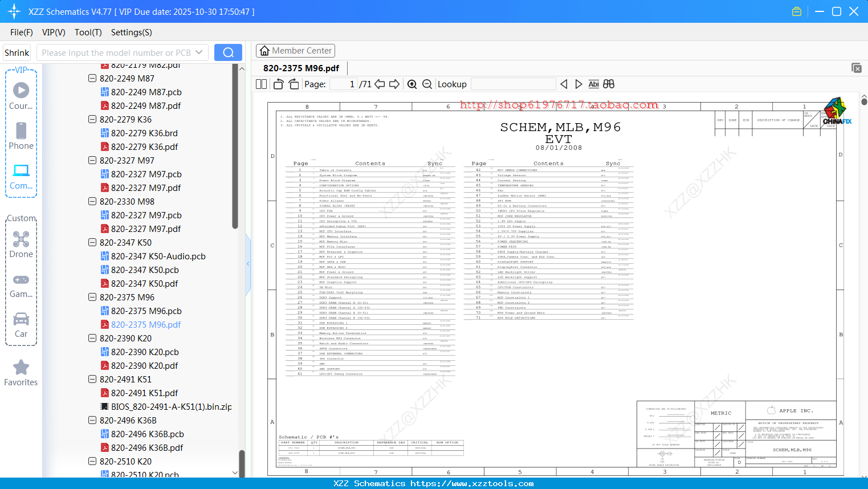
Task: Click the file tree scroll-up arrow
Action: 242,68
